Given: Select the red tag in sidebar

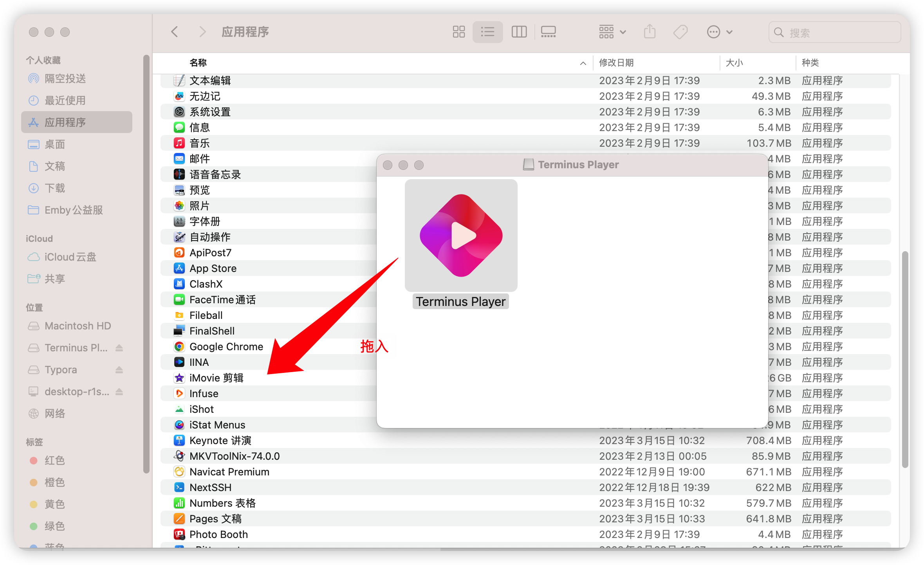Looking at the screenshot, I should click(x=54, y=461).
